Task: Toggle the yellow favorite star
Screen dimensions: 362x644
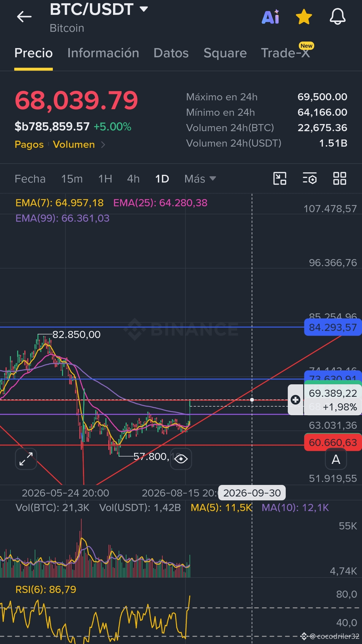Action: point(304,17)
